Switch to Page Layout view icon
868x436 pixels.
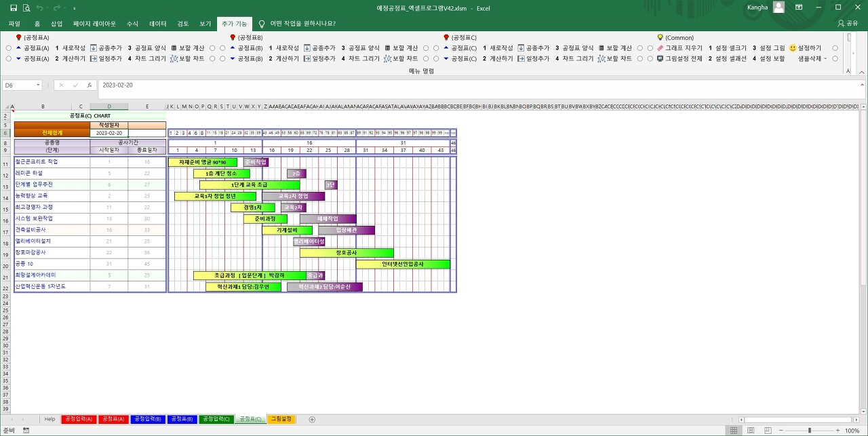[749, 431]
